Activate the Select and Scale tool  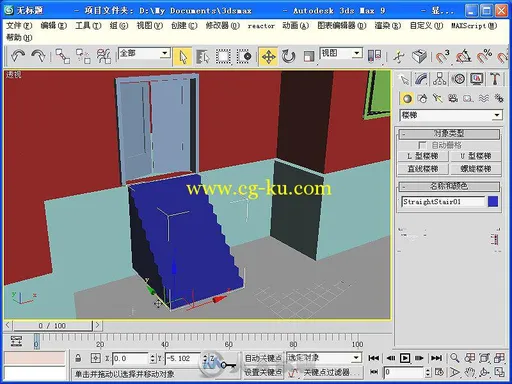click(x=309, y=56)
